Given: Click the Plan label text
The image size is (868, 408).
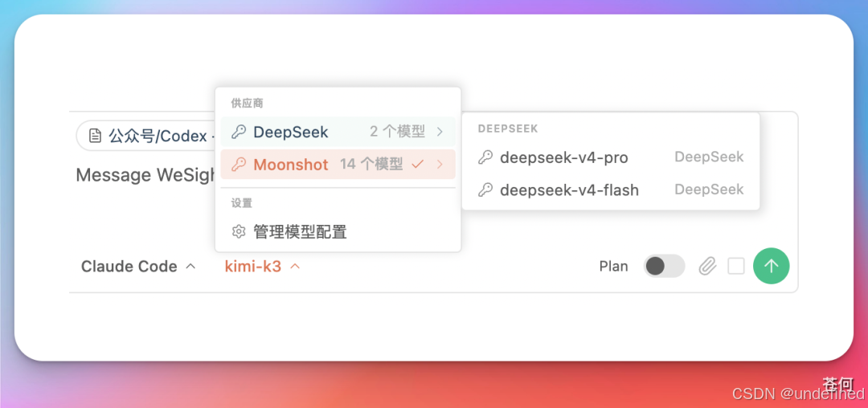Looking at the screenshot, I should click(613, 267).
